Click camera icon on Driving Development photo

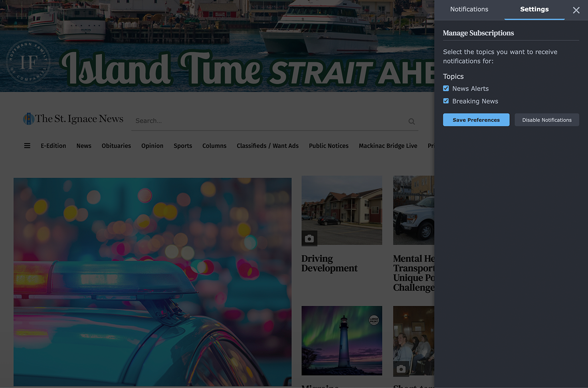(309, 238)
